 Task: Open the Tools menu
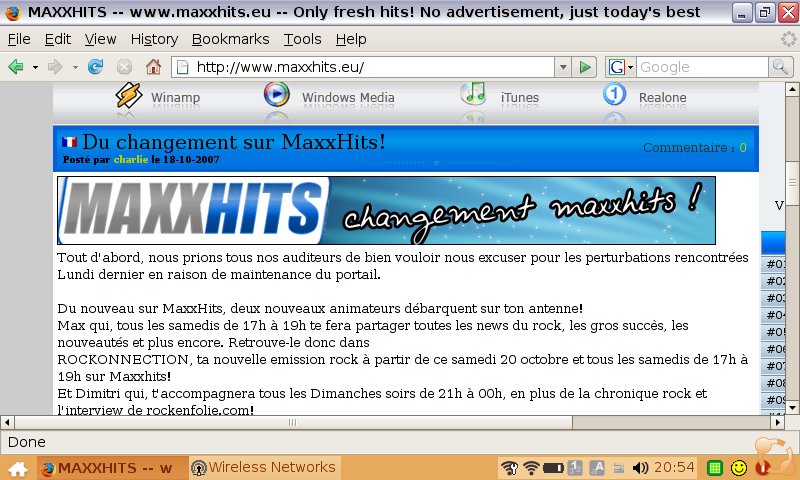click(x=303, y=39)
